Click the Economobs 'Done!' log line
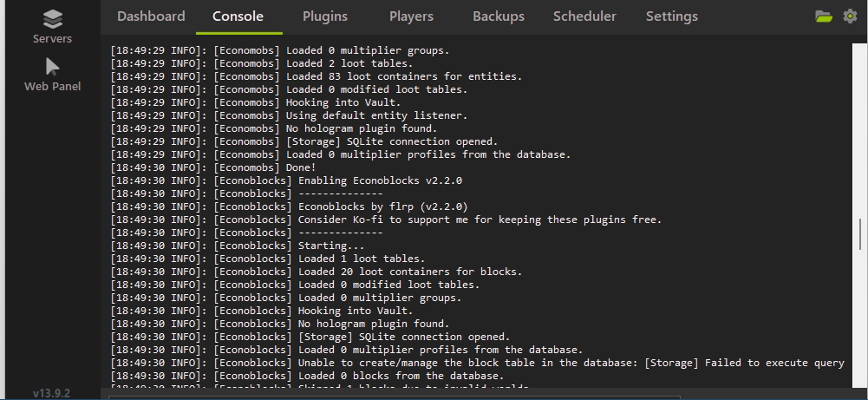Viewport: 868px width, 400px height. point(260,167)
